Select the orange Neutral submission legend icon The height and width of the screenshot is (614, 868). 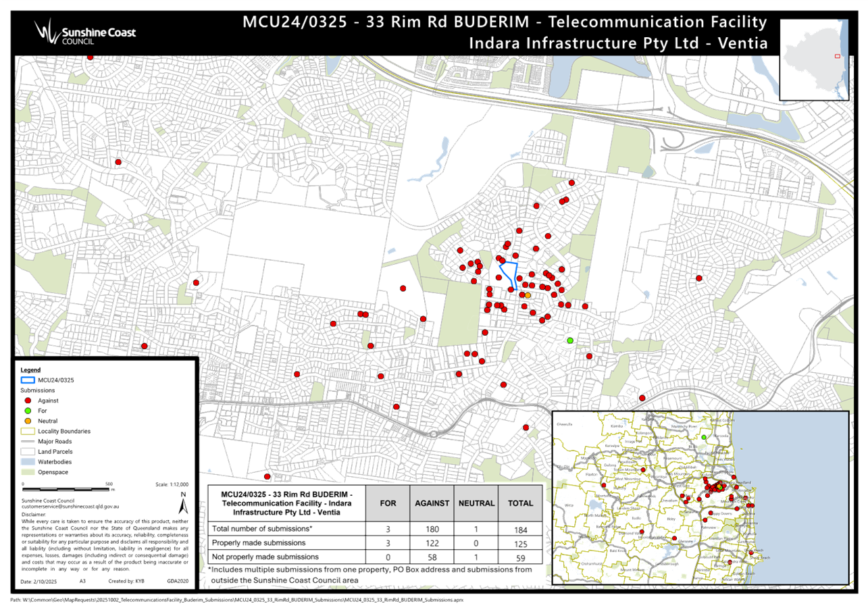pos(27,421)
